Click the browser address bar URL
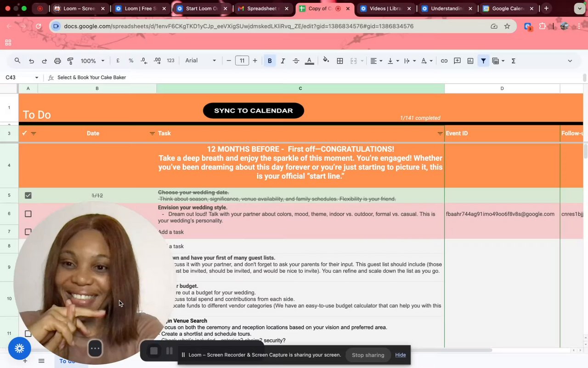Viewport: 588px width, 368px height. tap(239, 26)
